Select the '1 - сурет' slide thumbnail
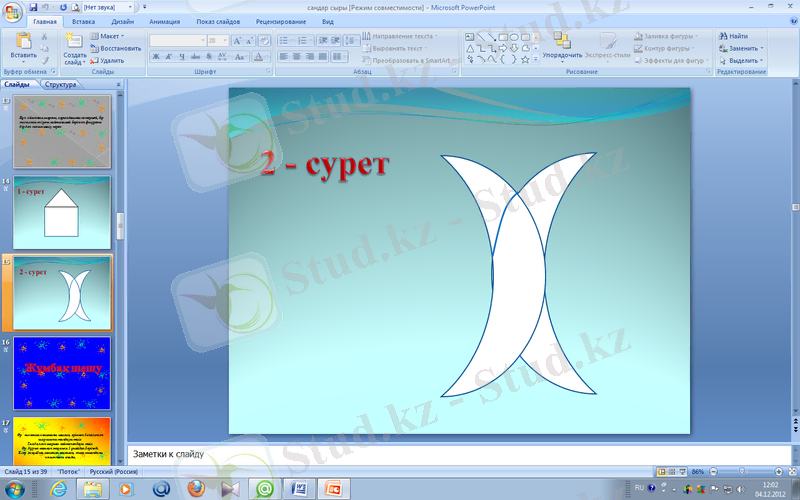Viewport: 800px width, 500px height. coord(62,213)
